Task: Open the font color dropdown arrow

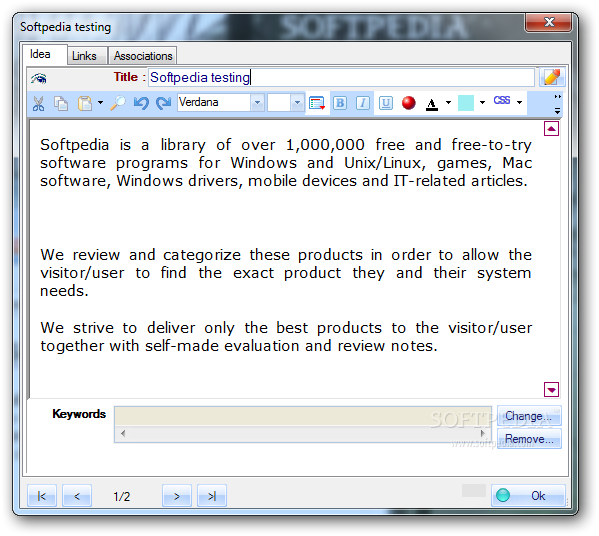Action: (x=448, y=102)
